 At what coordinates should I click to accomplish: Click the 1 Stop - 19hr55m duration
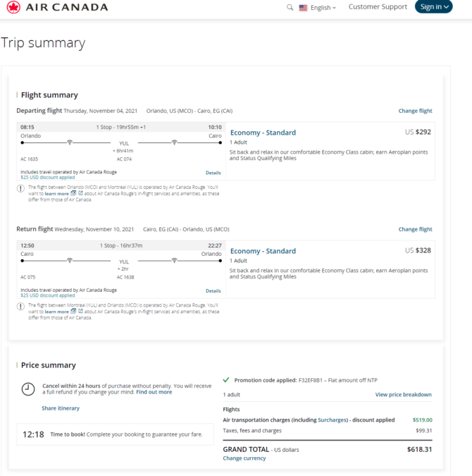121,127
